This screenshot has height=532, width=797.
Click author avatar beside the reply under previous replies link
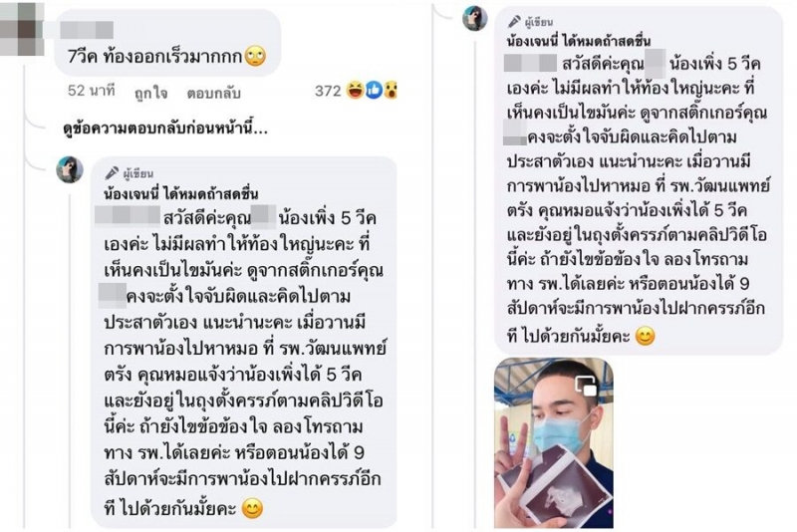coord(70,169)
